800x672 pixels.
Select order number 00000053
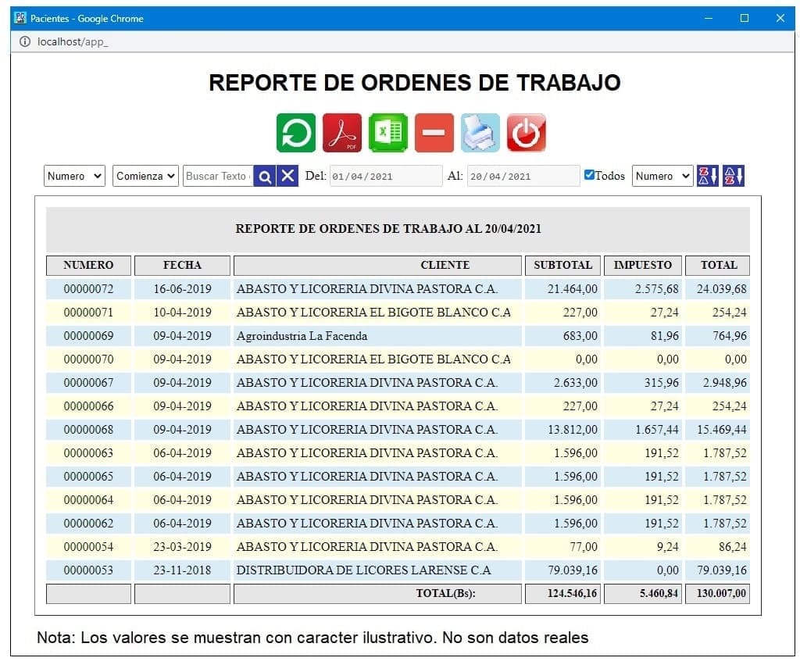coord(88,570)
